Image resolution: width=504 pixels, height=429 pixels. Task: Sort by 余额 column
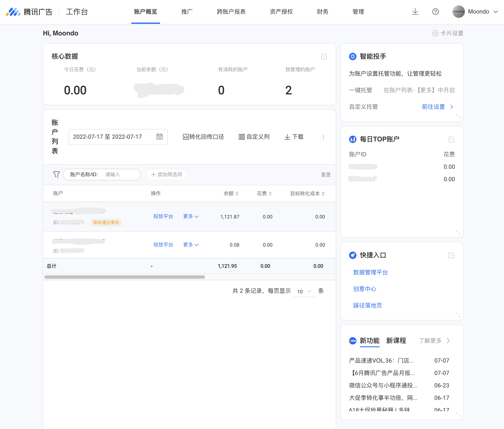[x=237, y=194]
